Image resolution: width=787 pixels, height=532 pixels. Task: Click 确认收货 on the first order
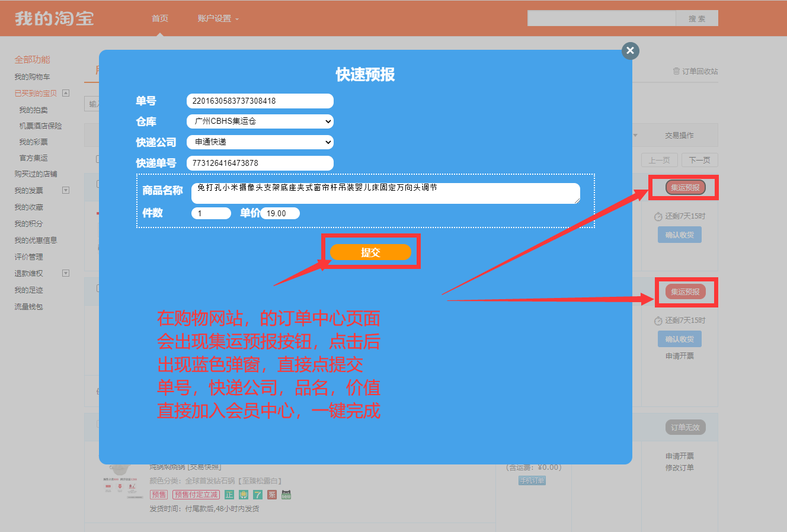[x=680, y=235]
